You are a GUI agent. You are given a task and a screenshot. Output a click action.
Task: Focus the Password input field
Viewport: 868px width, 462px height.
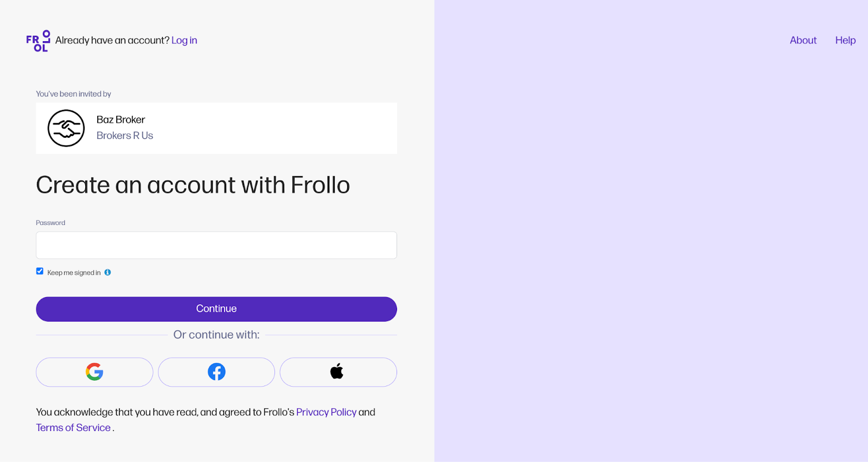(x=216, y=245)
